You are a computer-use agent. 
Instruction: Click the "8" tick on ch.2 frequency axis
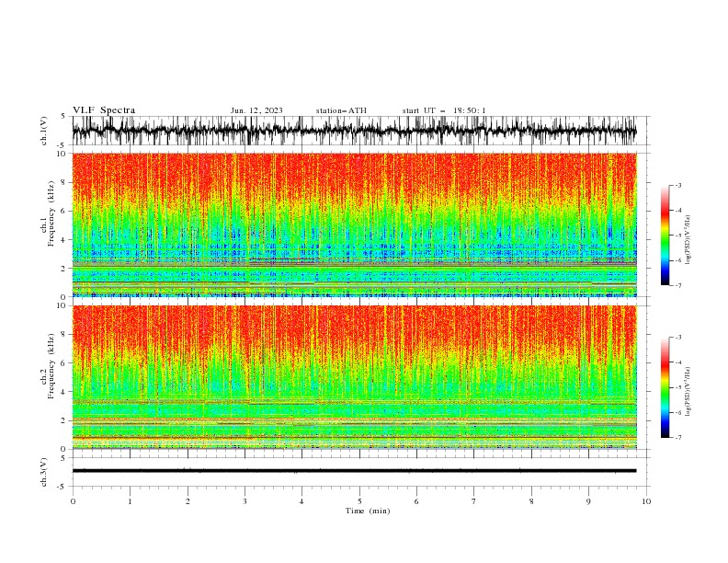(x=63, y=335)
